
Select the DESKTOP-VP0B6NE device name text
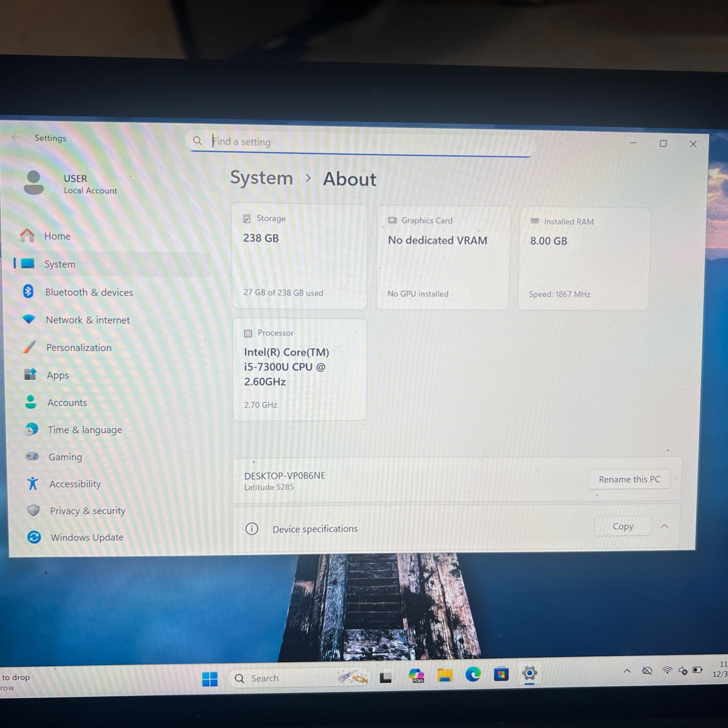pyautogui.click(x=285, y=475)
